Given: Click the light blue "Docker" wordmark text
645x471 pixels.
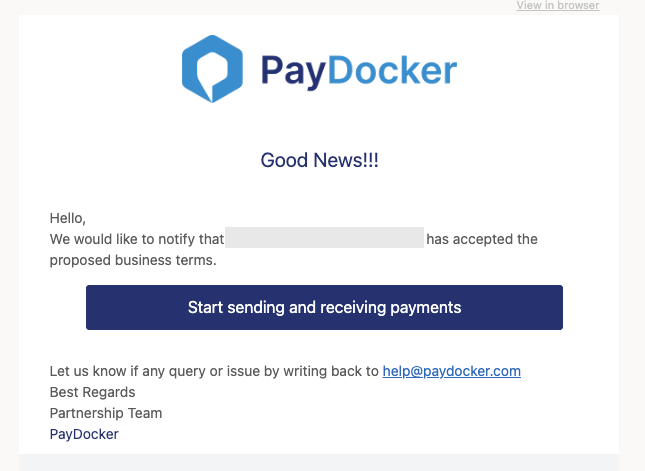Looking at the screenshot, I should pos(392,70).
